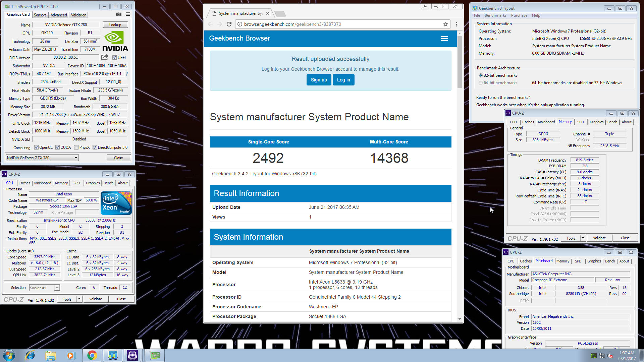Open Windows Explorer from taskbar
644x362 pixels.
(51, 355)
